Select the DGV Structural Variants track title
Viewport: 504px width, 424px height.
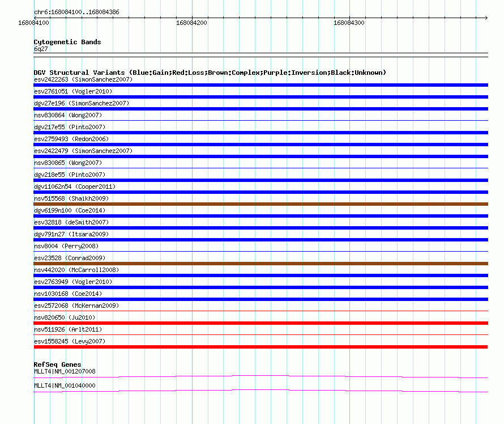point(210,73)
